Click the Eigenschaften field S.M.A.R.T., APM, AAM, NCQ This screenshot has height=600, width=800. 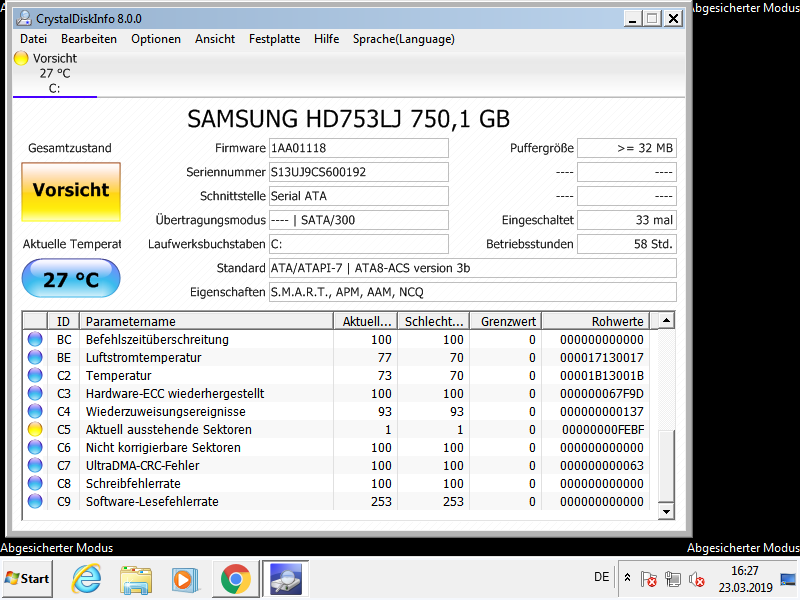click(472, 292)
